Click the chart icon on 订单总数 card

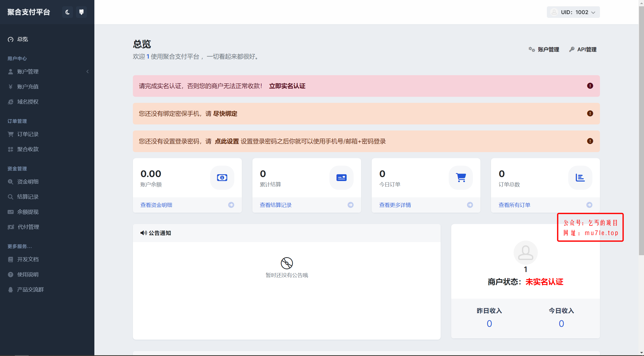tap(580, 178)
